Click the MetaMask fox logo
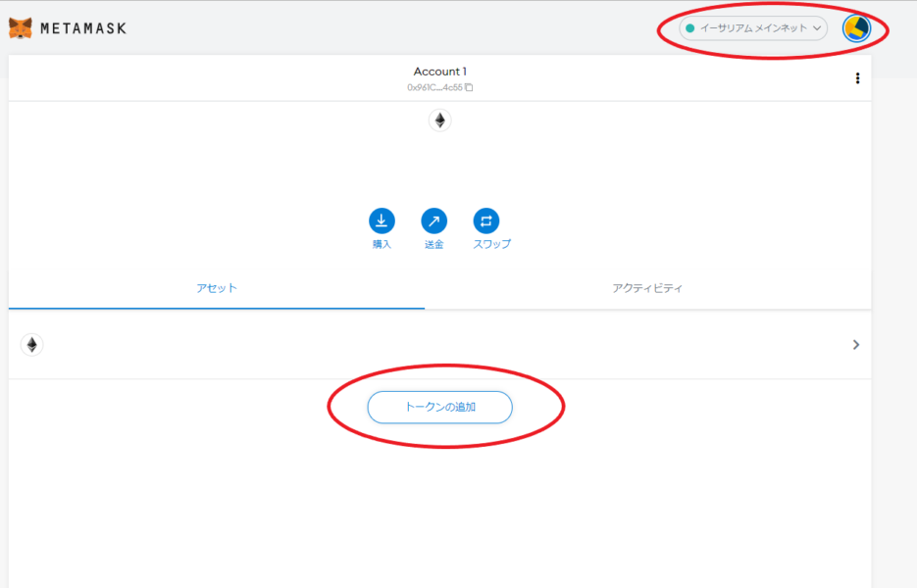The width and height of the screenshot is (917, 588). click(21, 28)
